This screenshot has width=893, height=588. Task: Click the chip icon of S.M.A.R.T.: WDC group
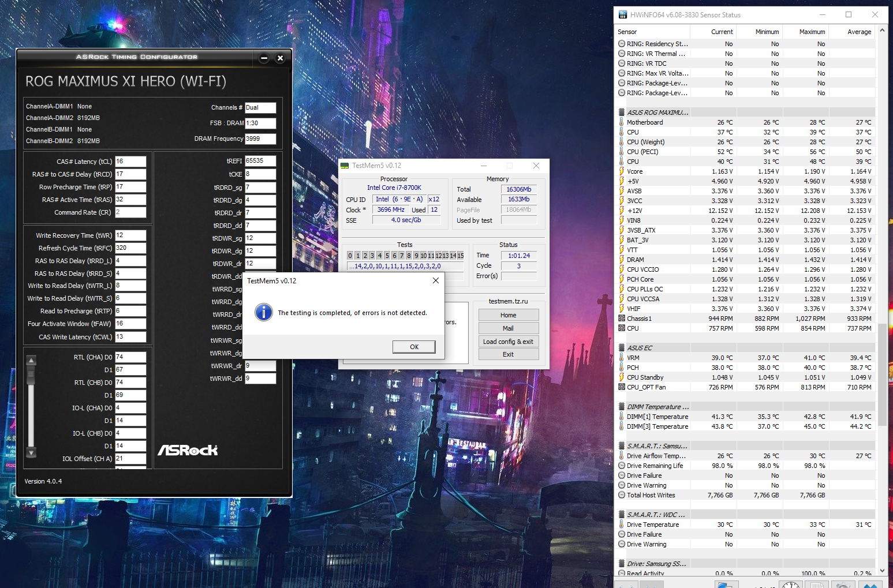[x=622, y=515]
